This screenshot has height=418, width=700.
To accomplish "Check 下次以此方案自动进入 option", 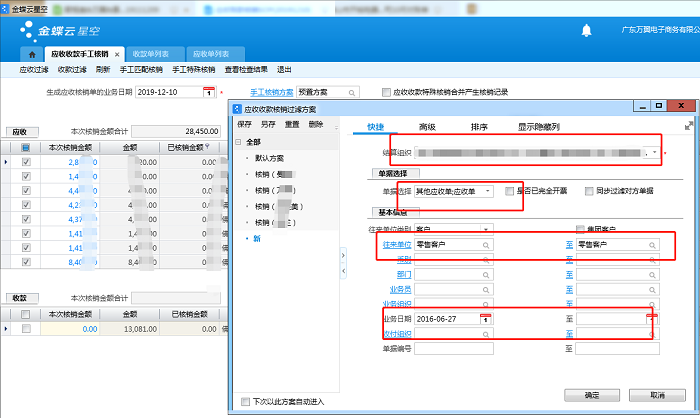I will pos(247,402).
